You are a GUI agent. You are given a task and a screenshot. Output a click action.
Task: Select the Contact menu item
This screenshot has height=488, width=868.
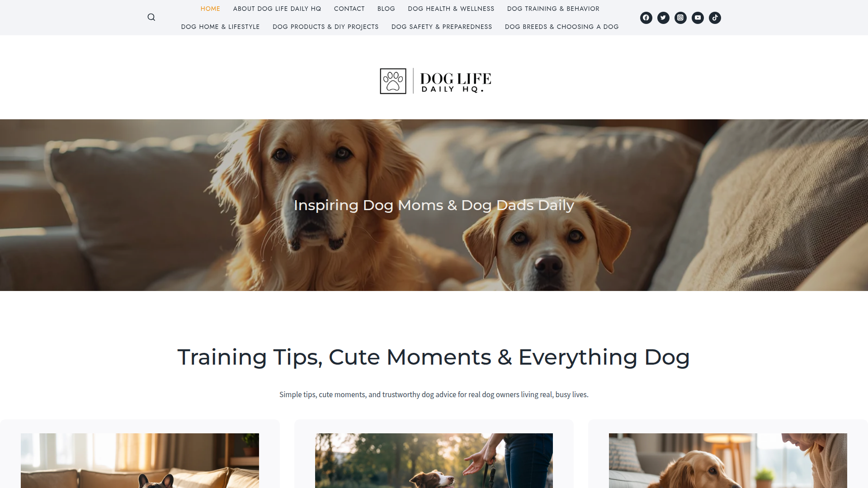tap(349, 9)
